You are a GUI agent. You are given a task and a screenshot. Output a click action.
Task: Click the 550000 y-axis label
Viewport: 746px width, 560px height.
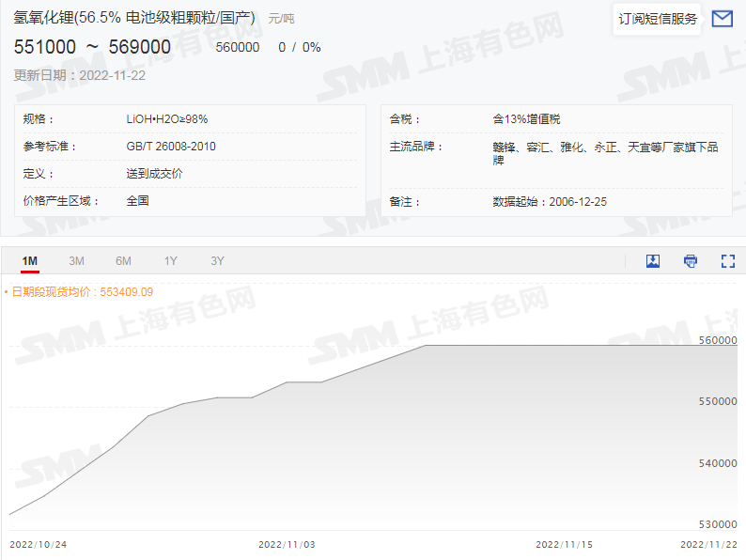(719, 401)
